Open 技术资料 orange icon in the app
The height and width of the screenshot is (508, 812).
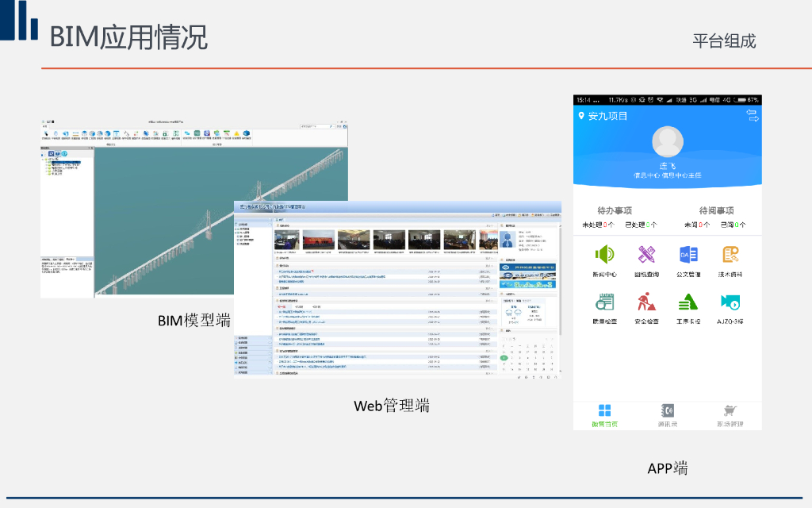730,255
